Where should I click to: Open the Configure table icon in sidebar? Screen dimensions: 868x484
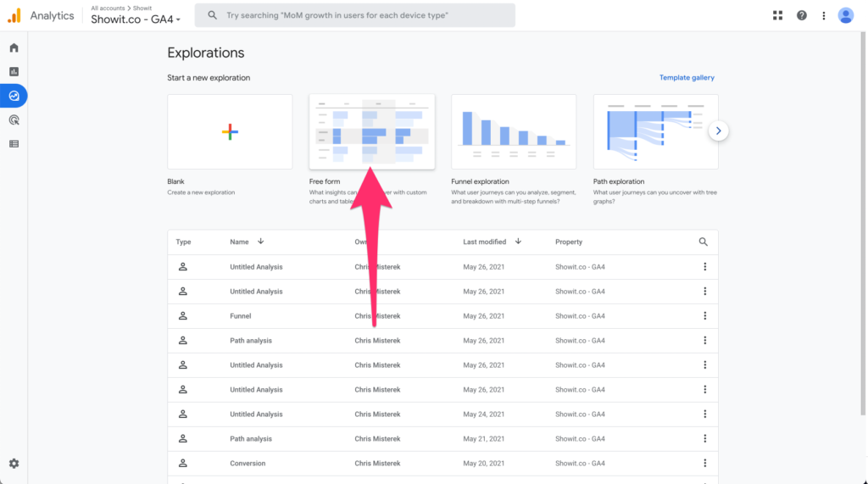[x=14, y=144]
